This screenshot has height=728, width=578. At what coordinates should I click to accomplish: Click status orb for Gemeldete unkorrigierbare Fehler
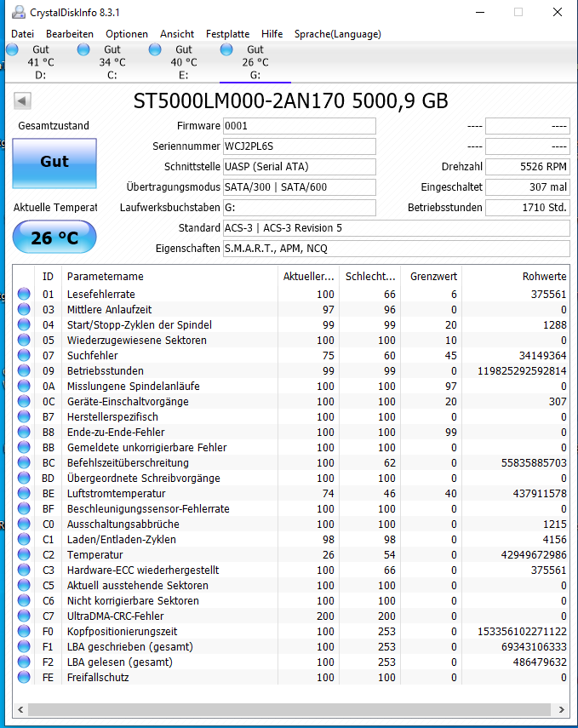(x=24, y=447)
